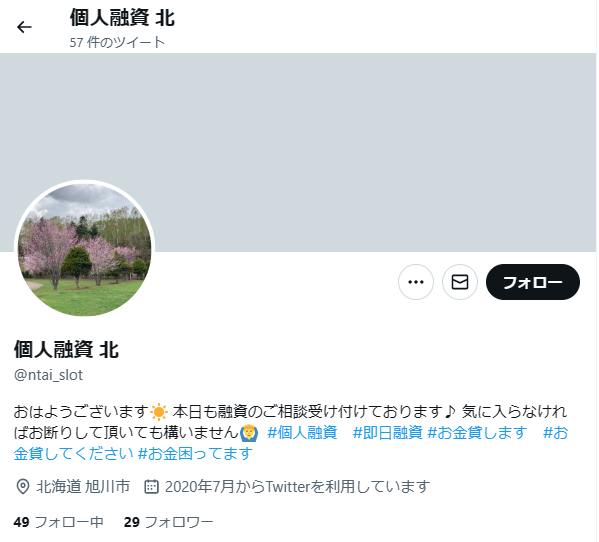Follow the account with フォロー button
599x542 pixels.
point(534,283)
